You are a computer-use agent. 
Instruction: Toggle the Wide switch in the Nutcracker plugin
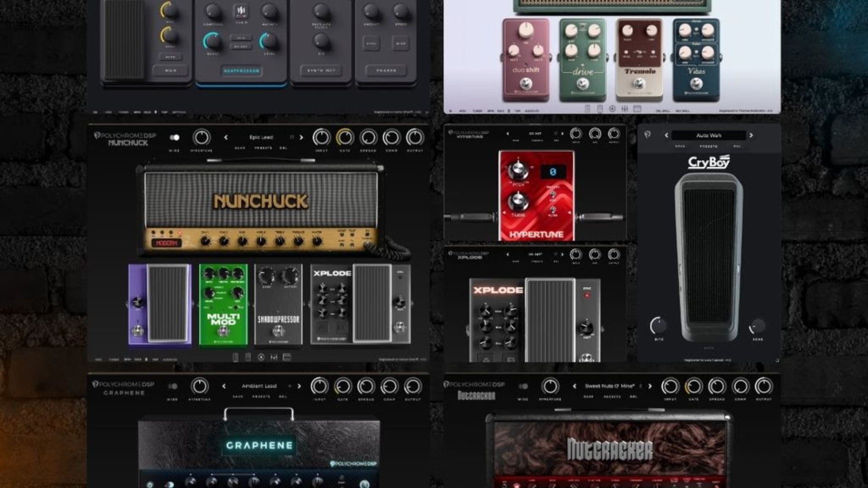click(523, 386)
